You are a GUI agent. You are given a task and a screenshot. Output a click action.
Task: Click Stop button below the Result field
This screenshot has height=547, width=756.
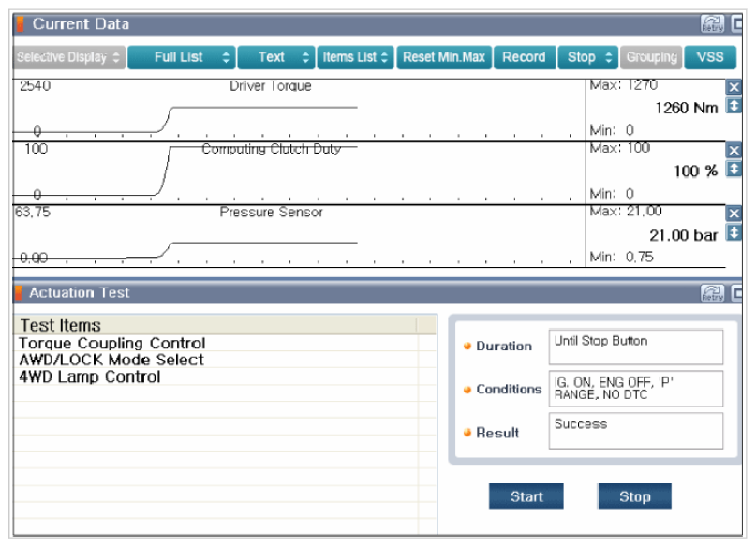click(x=634, y=496)
